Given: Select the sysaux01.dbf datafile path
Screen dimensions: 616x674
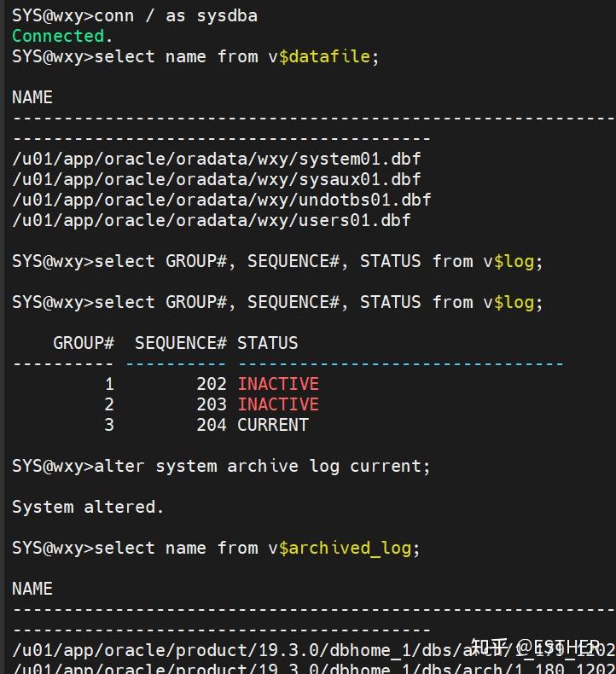Looking at the screenshot, I should tap(217, 179).
